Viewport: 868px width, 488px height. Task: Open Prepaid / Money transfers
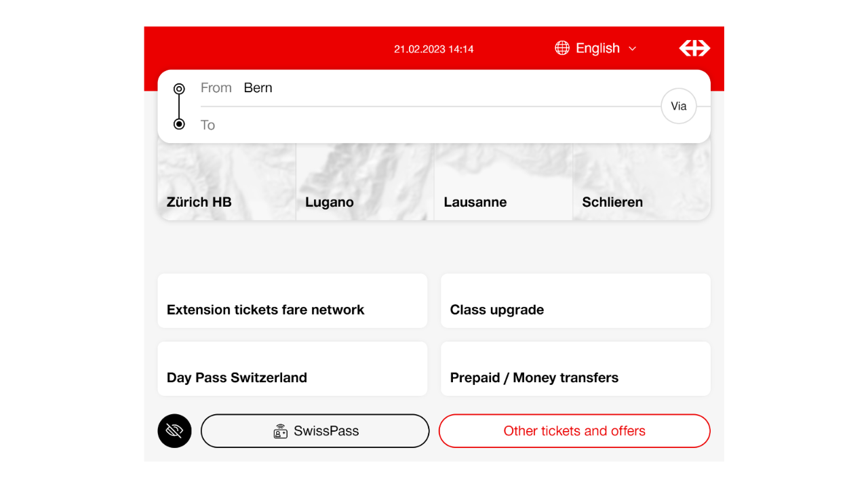tap(575, 369)
